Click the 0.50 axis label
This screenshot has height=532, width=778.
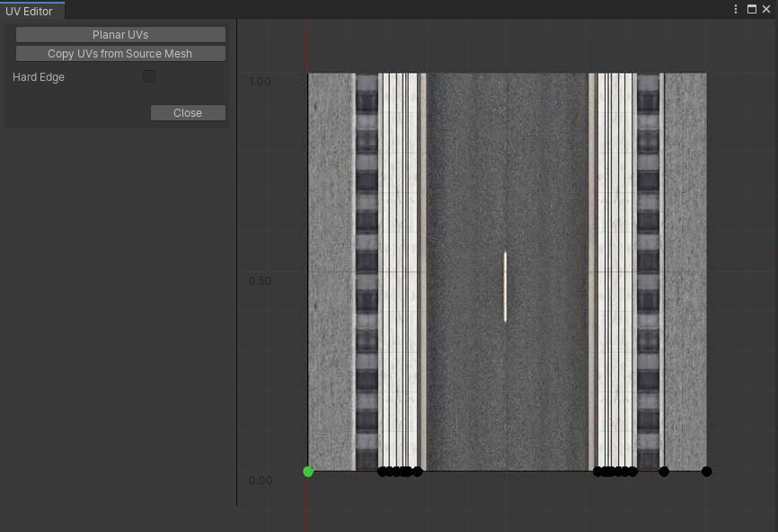(x=260, y=281)
